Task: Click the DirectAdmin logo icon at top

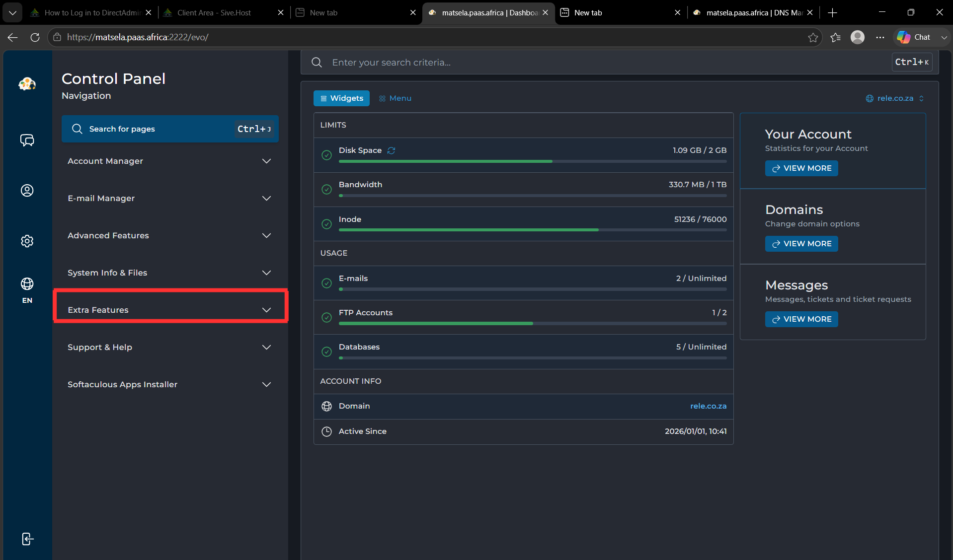Action: pos(27,84)
